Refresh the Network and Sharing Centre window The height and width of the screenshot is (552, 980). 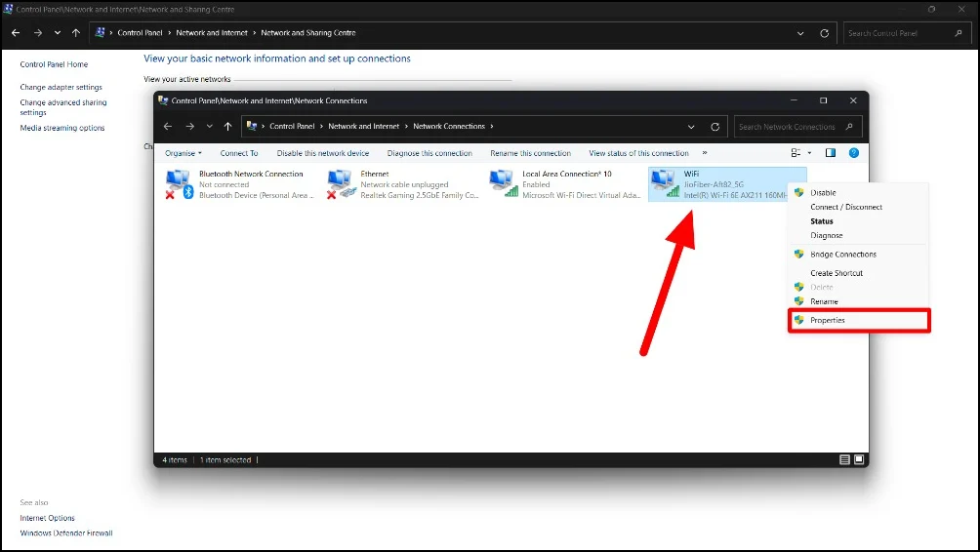pos(825,34)
